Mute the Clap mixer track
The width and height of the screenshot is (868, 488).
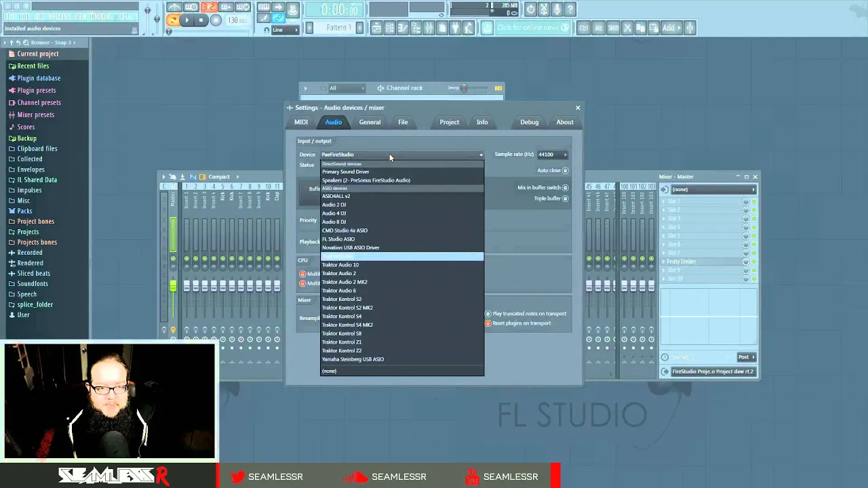277,258
